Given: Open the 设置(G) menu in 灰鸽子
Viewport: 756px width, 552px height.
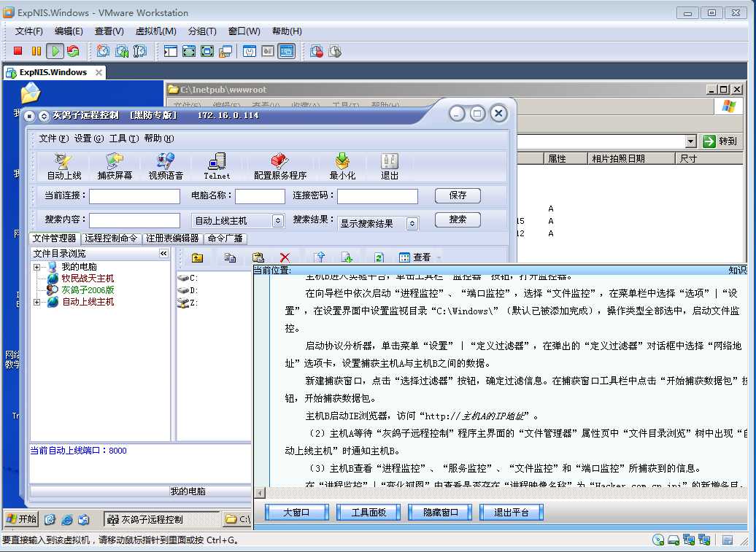Looking at the screenshot, I should pyautogui.click(x=89, y=139).
